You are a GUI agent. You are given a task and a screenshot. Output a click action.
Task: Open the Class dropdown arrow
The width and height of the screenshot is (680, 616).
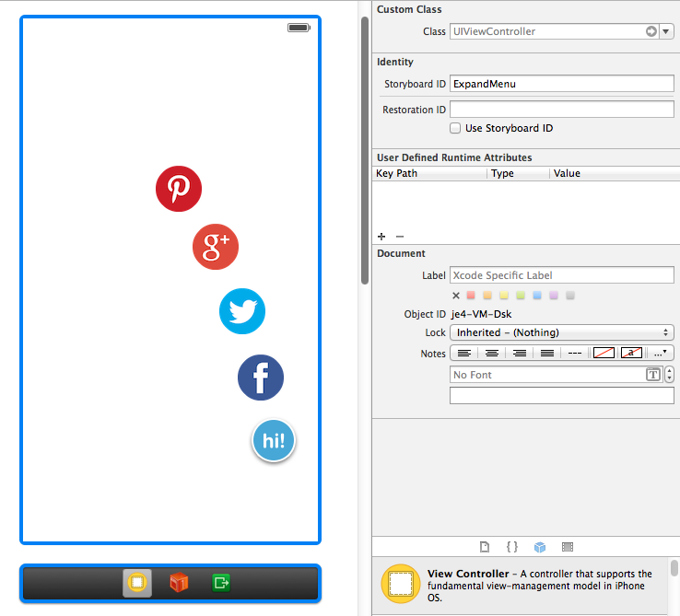tap(665, 31)
